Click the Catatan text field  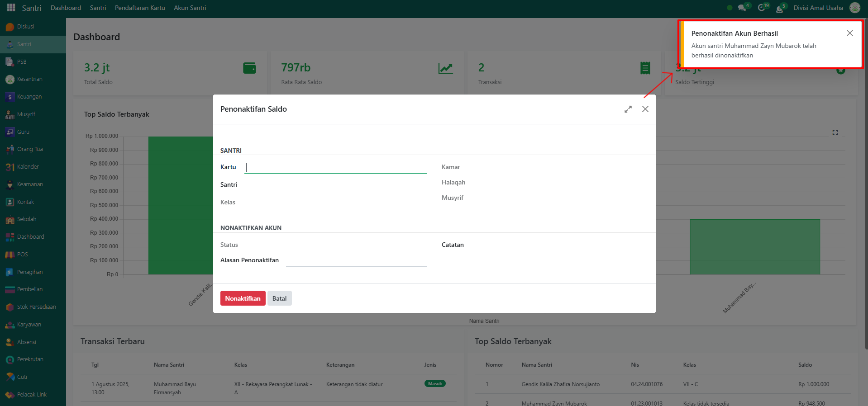point(559,256)
